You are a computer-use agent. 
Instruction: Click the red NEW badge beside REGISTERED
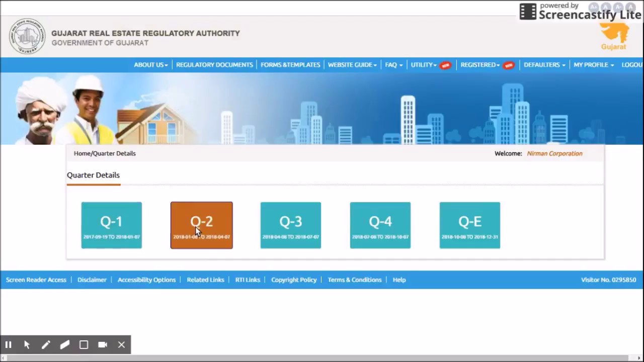coord(509,65)
